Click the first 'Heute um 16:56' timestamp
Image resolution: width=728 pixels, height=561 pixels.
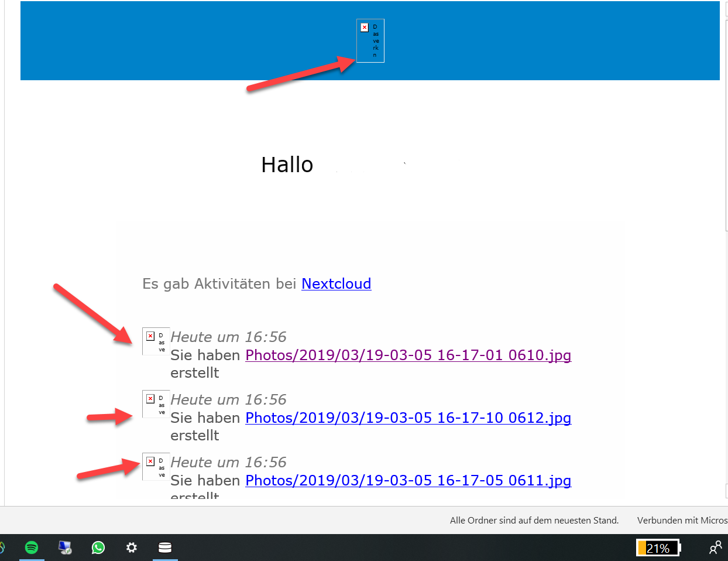pyautogui.click(x=228, y=337)
